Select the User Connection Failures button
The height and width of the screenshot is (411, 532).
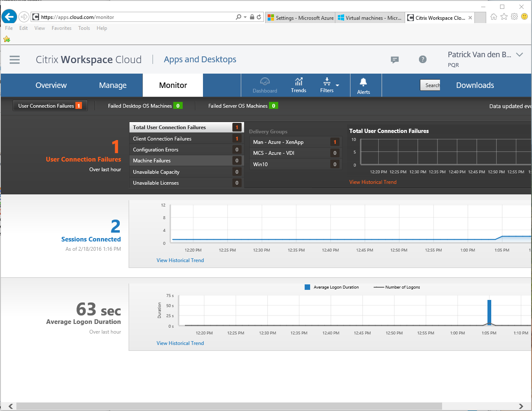(x=50, y=106)
